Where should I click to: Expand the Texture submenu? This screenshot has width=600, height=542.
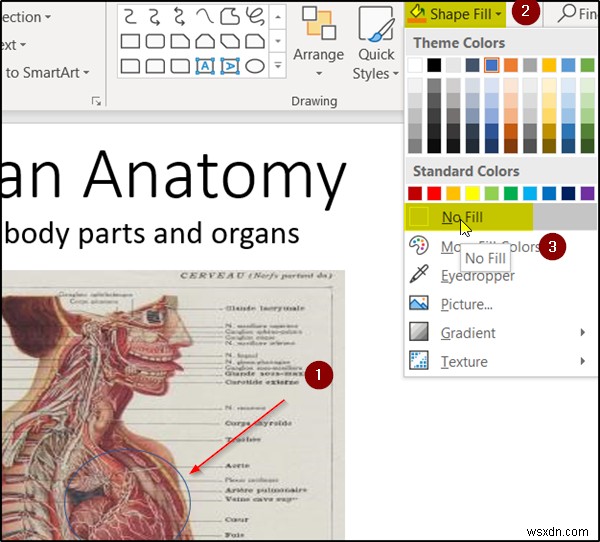click(501, 361)
